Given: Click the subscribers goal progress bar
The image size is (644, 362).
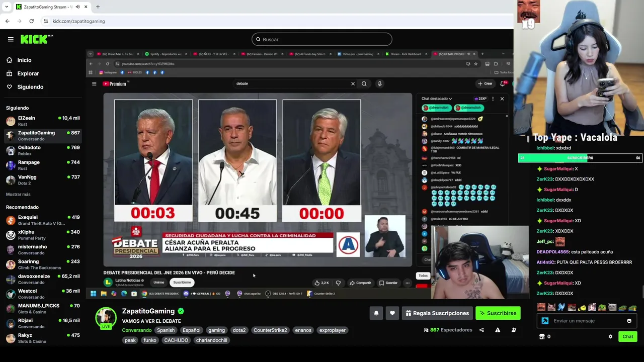Looking at the screenshot, I should click(x=580, y=158).
